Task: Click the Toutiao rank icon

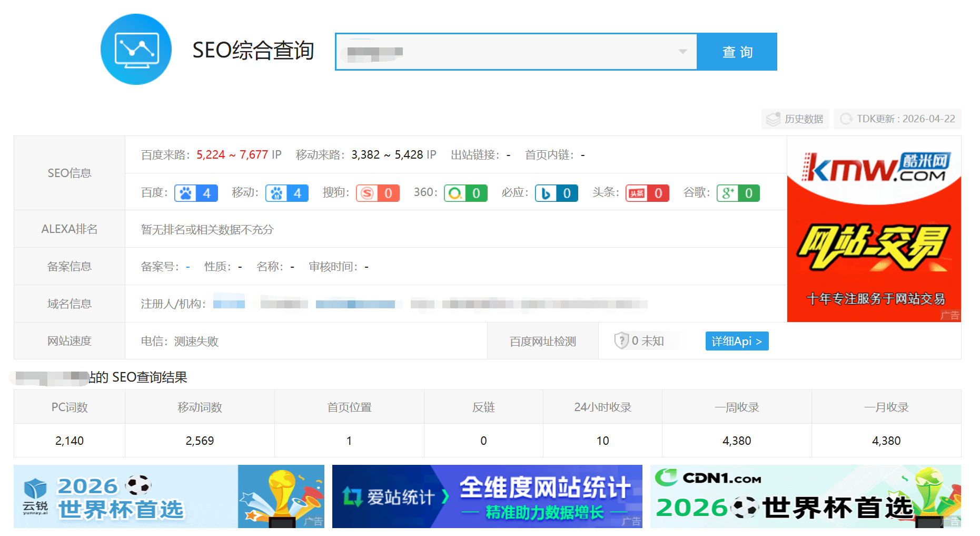Action: 637,193
